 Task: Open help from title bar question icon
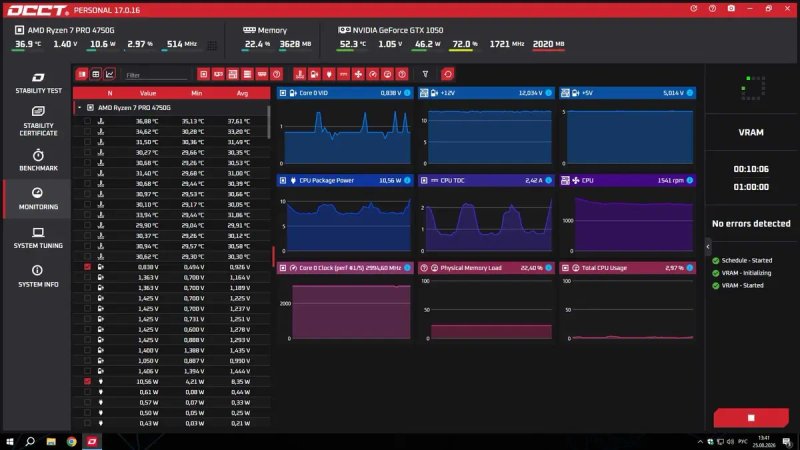[x=712, y=9]
